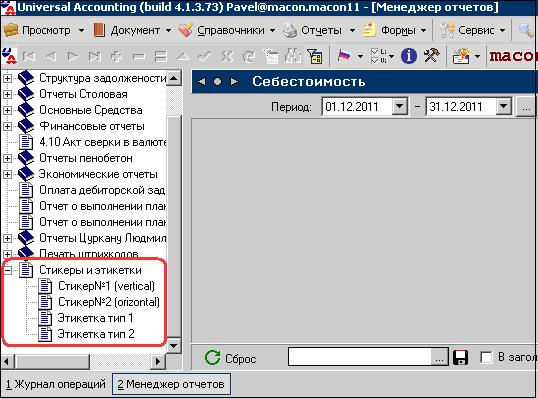Image resolution: width=538 pixels, height=399 pixels.
Task: Click previous arrow in Себестоимость header
Action: [202, 82]
